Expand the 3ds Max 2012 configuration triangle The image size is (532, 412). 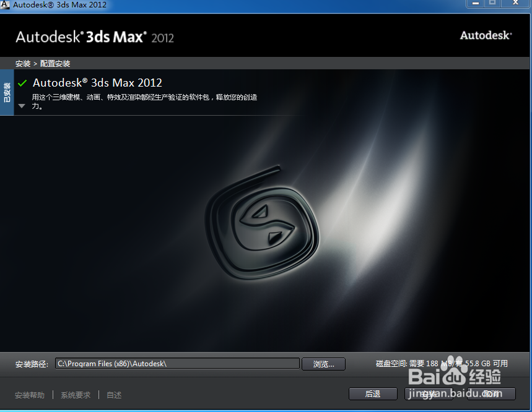22,106
